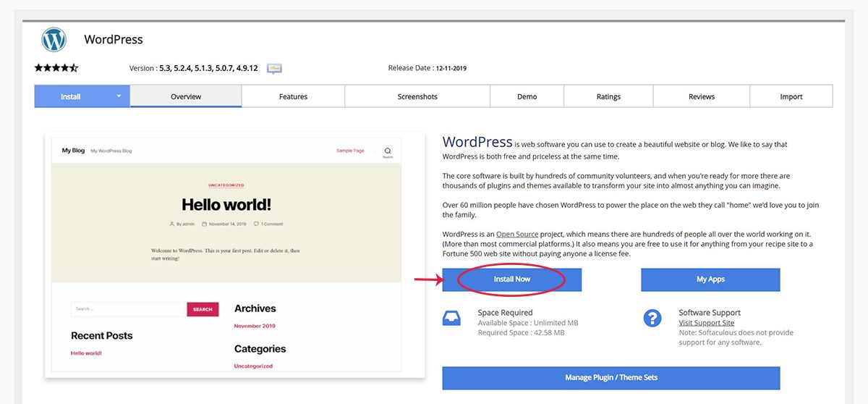Click Sample Page link in blog preview
This screenshot has height=404, width=868.
pos(350,151)
